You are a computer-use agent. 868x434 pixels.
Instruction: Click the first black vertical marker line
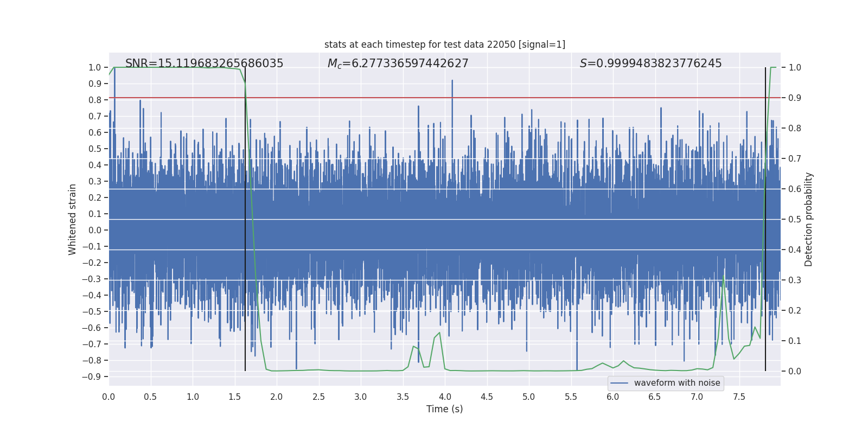tap(245, 219)
